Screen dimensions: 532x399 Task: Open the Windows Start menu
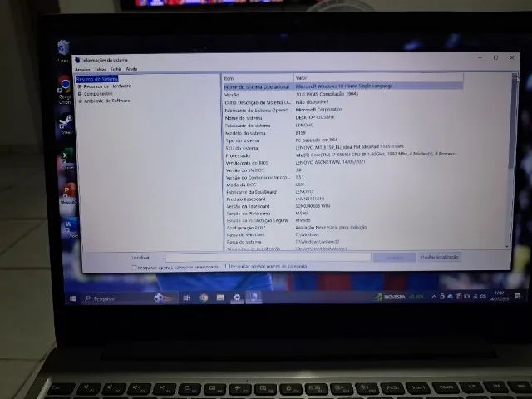[x=72, y=298]
